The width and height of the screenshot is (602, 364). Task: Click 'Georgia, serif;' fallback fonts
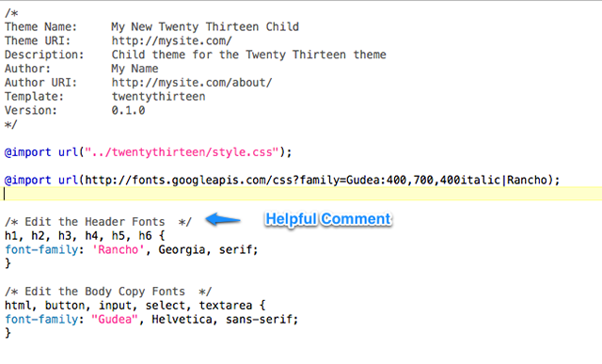click(208, 249)
